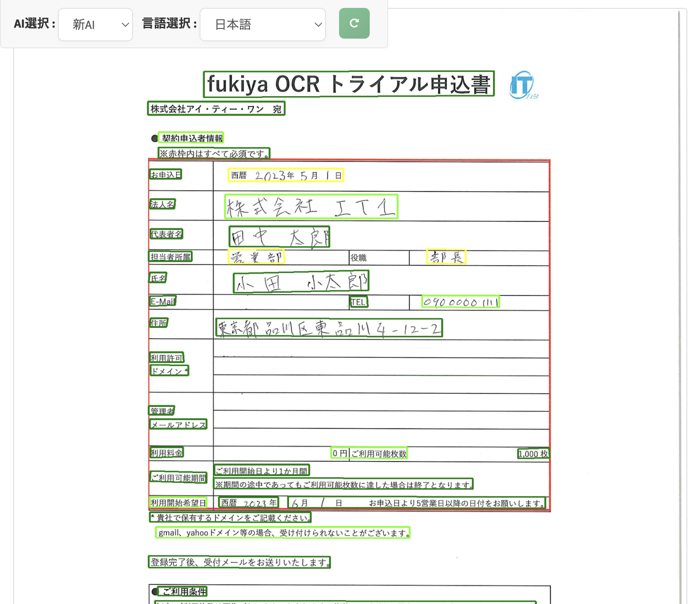Select the 利用料金 label box
Image resolution: width=700 pixels, height=604 pixels.
[x=166, y=453]
